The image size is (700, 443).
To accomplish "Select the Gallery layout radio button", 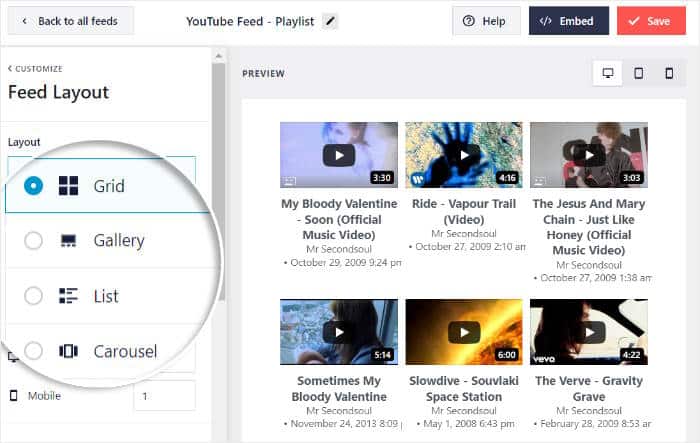I will point(33,241).
